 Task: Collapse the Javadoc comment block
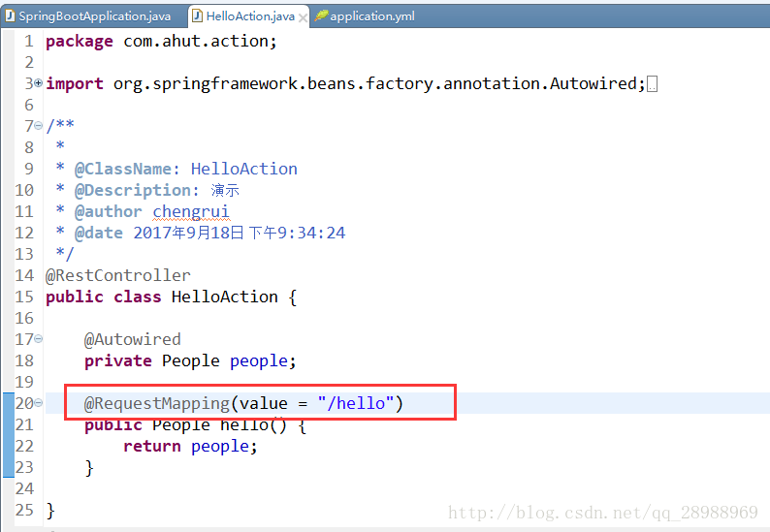[x=39, y=126]
